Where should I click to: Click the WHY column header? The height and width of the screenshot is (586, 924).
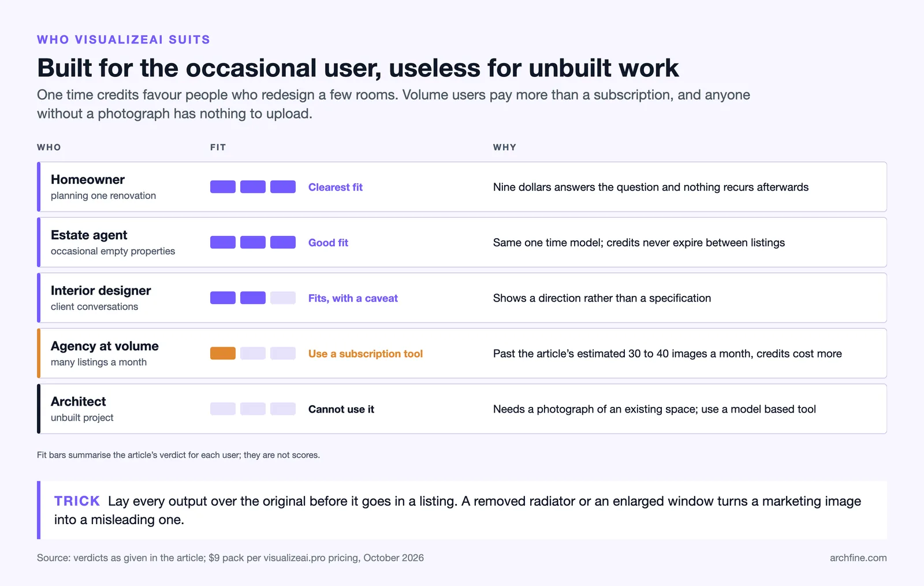505,147
